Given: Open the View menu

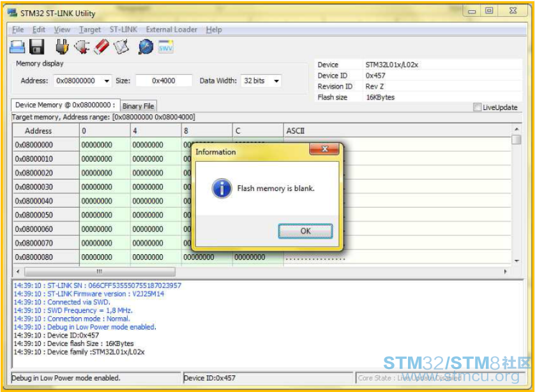Looking at the screenshot, I should pos(62,29).
